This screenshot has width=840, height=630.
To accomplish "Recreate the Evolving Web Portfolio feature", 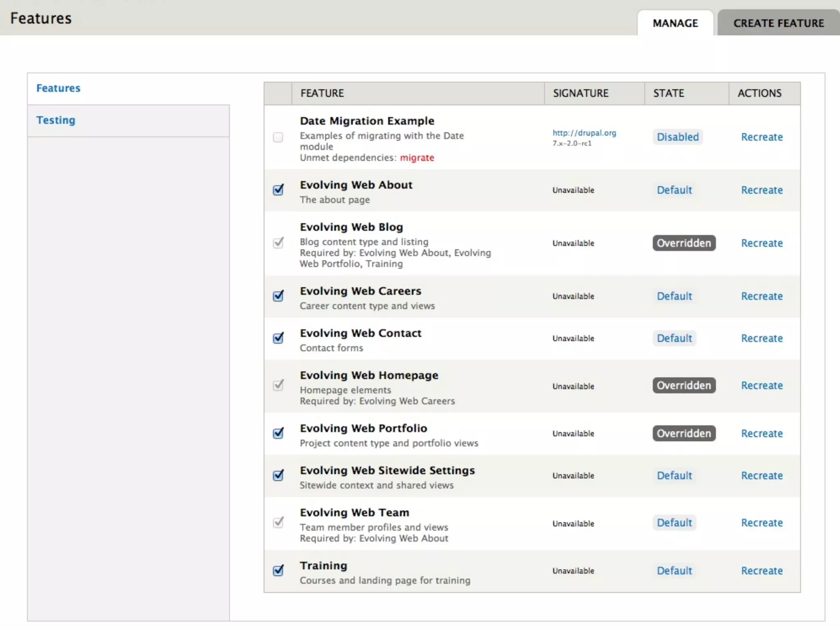I will tap(762, 434).
